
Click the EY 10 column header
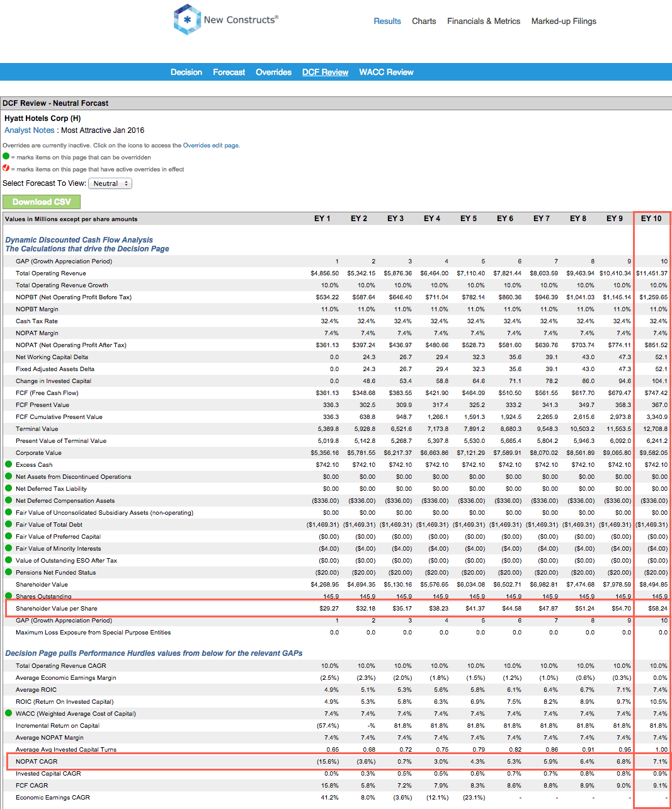651,219
